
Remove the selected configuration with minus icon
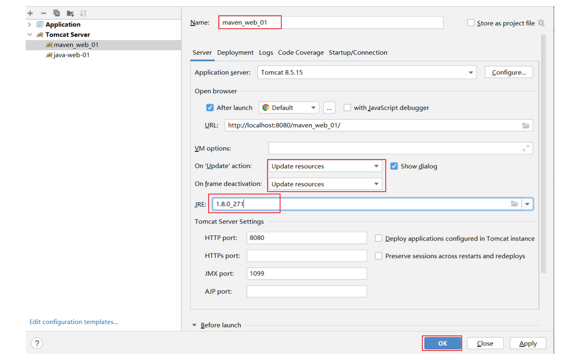click(x=44, y=13)
